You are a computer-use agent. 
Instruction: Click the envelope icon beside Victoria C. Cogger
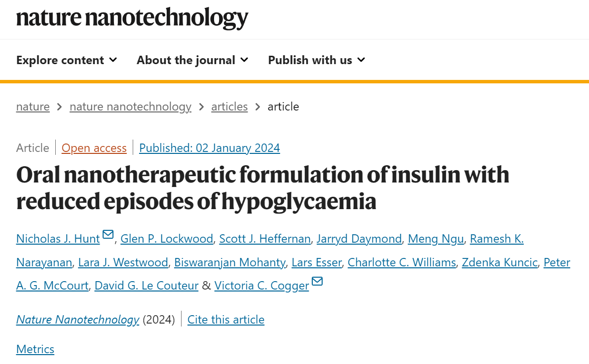(x=317, y=281)
